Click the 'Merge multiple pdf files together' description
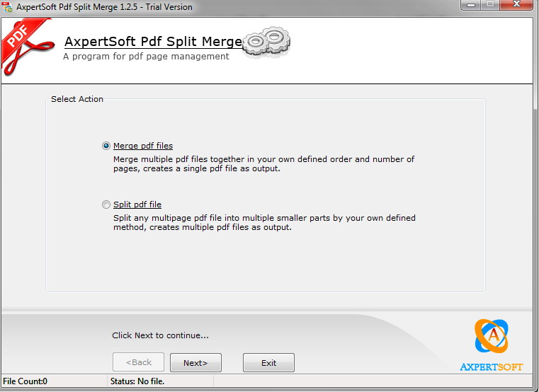 tap(263, 164)
